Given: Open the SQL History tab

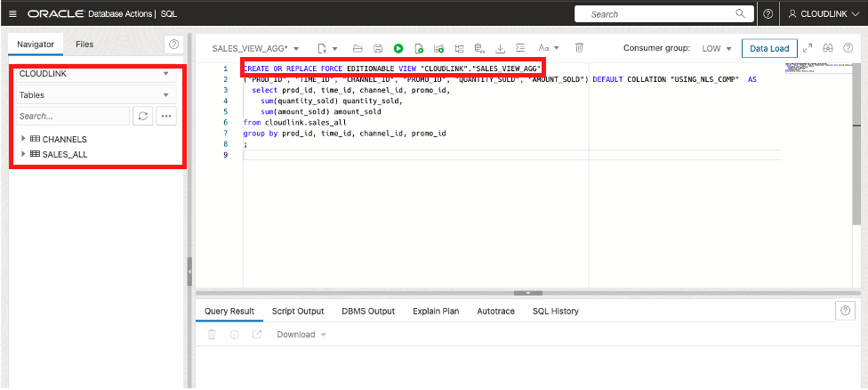Looking at the screenshot, I should click(x=555, y=311).
